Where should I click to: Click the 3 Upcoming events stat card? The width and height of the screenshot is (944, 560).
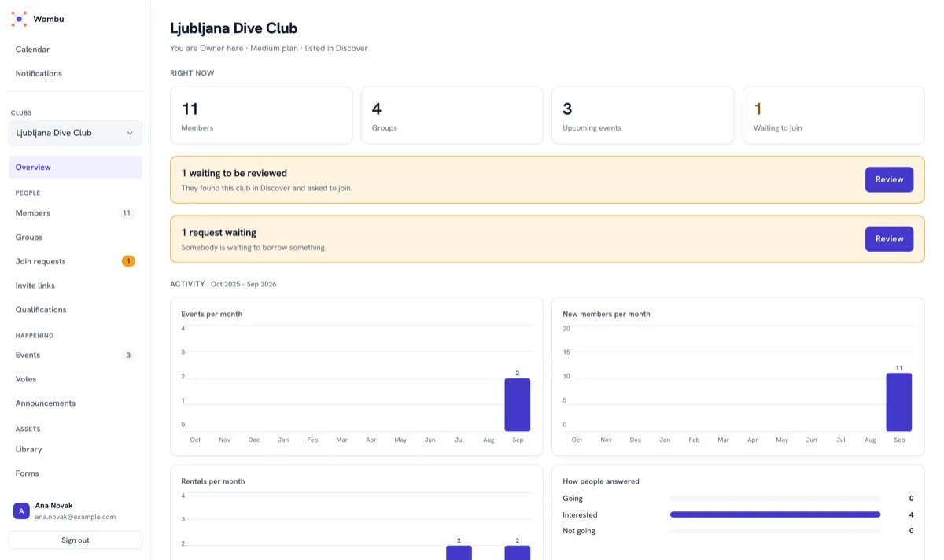tap(643, 115)
